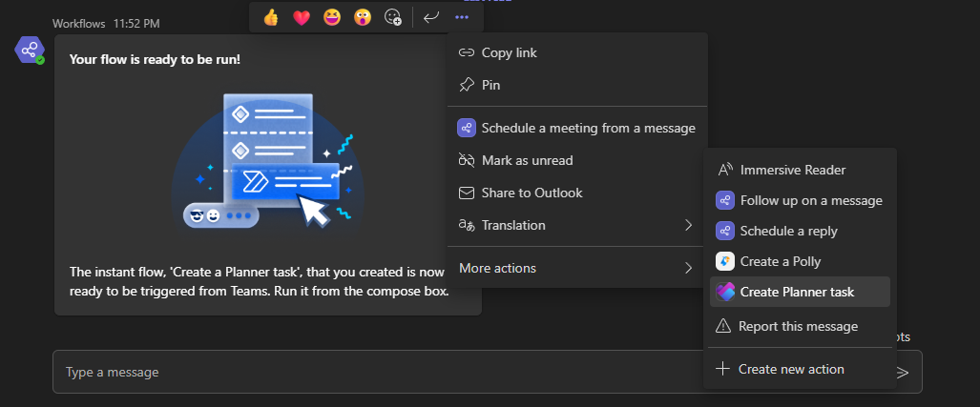The height and width of the screenshot is (407, 980).
Task: Click the 'Create a Planner task' flow description
Action: tap(259, 281)
